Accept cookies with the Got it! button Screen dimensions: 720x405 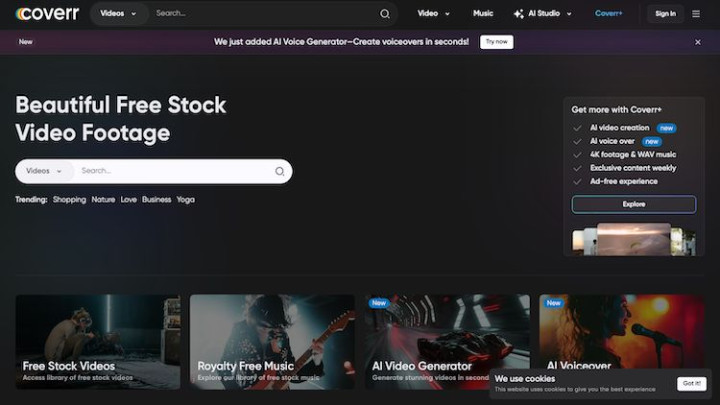pos(692,383)
